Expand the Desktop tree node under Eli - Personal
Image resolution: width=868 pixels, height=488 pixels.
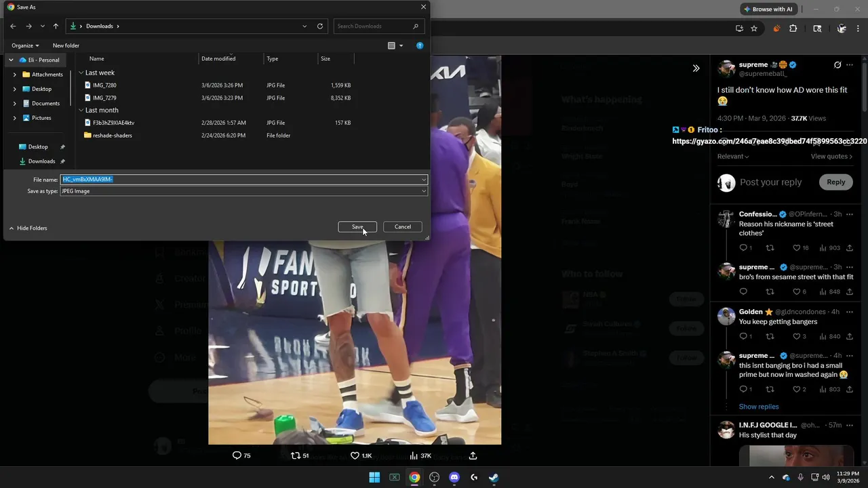(x=14, y=89)
